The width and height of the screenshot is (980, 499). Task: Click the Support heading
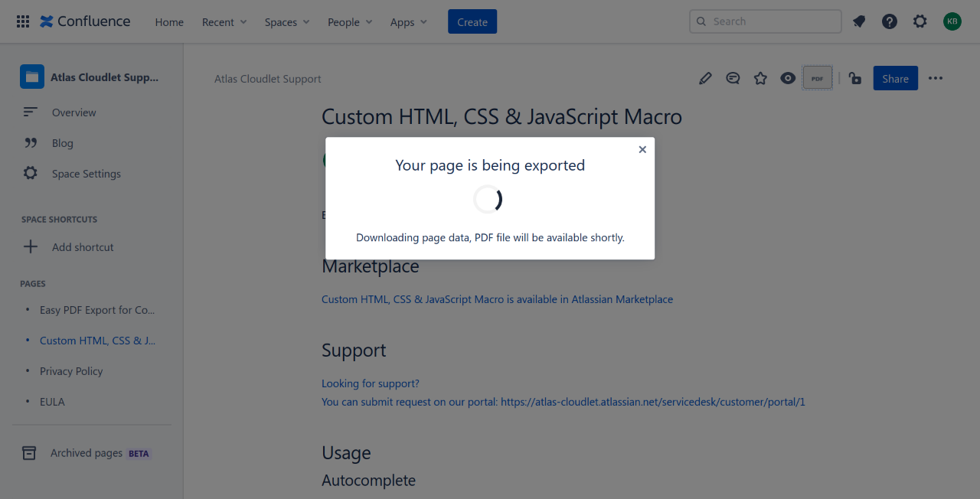coord(354,351)
